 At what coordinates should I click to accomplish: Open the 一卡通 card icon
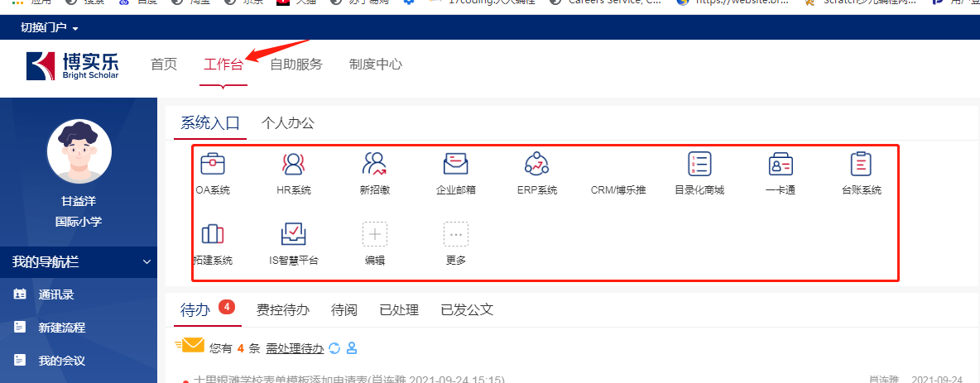pyautogui.click(x=781, y=164)
